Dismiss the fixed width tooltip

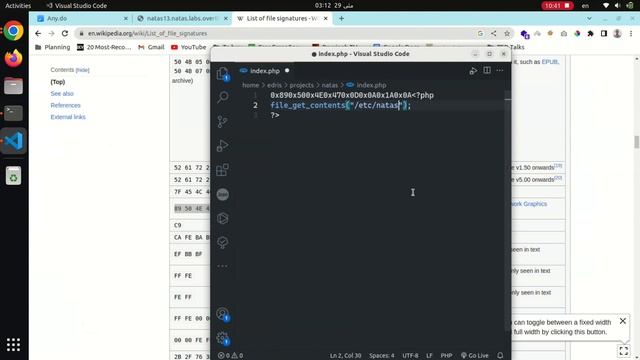(623, 321)
